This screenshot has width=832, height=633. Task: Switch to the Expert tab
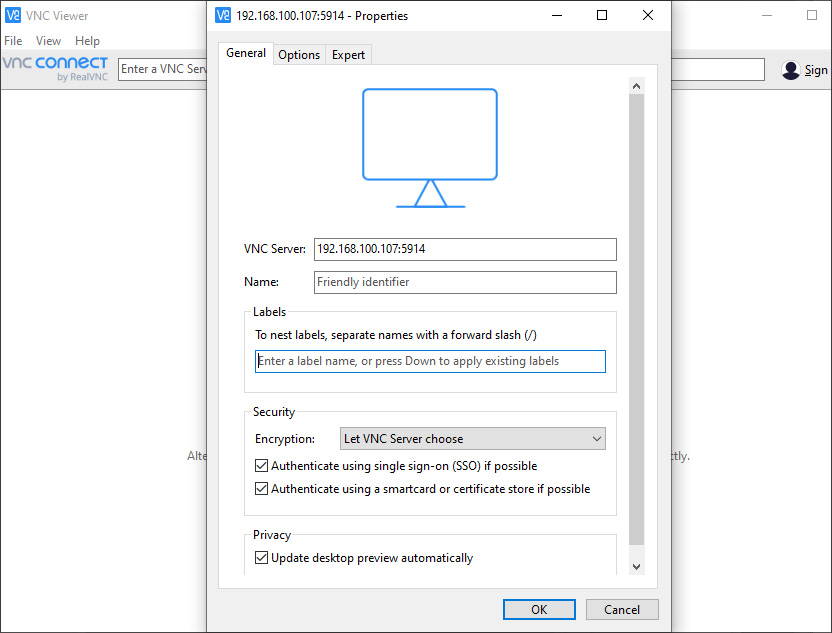coord(348,55)
